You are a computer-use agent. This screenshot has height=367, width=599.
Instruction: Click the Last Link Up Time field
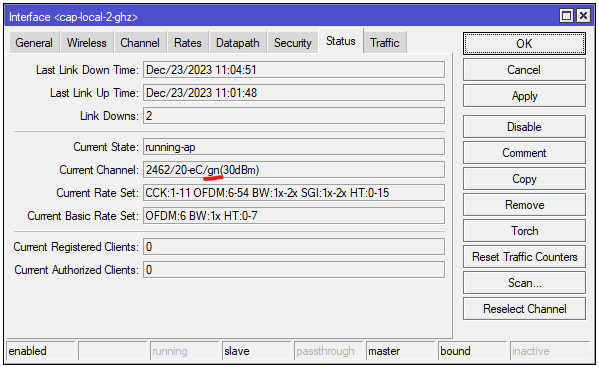[294, 93]
